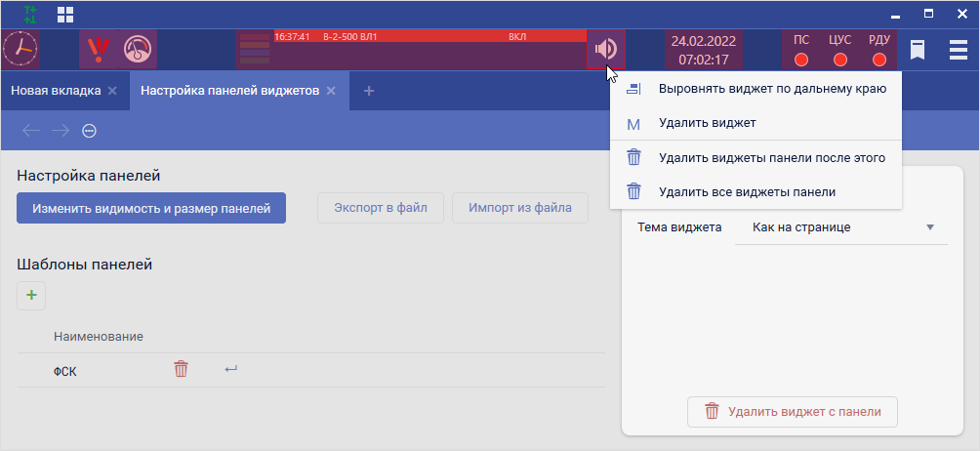Open the circled ellipsis navigation menu
The image size is (980, 451).
89,131
